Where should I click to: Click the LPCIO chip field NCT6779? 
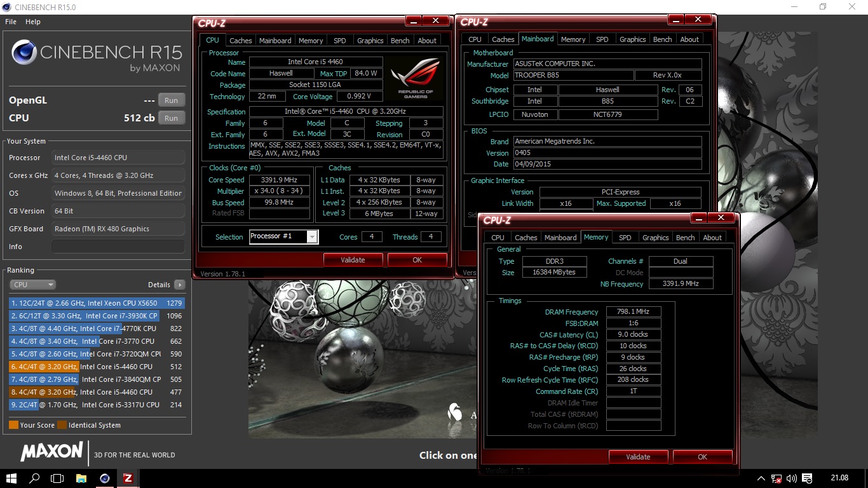(608, 114)
